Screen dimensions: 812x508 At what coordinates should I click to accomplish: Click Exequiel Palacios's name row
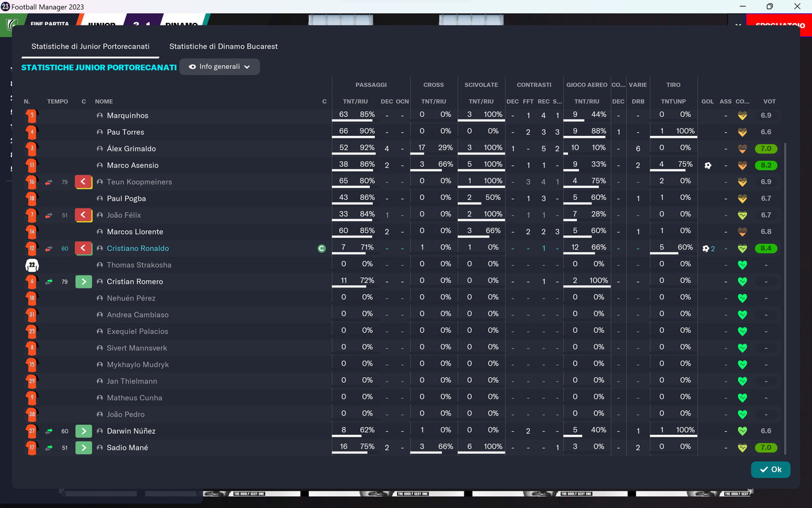[x=137, y=331]
